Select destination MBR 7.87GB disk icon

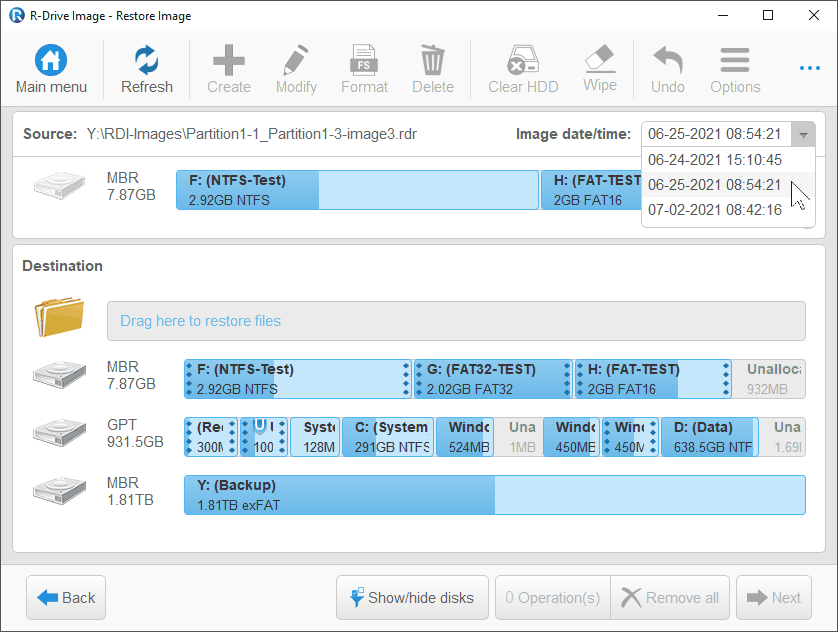[59, 374]
